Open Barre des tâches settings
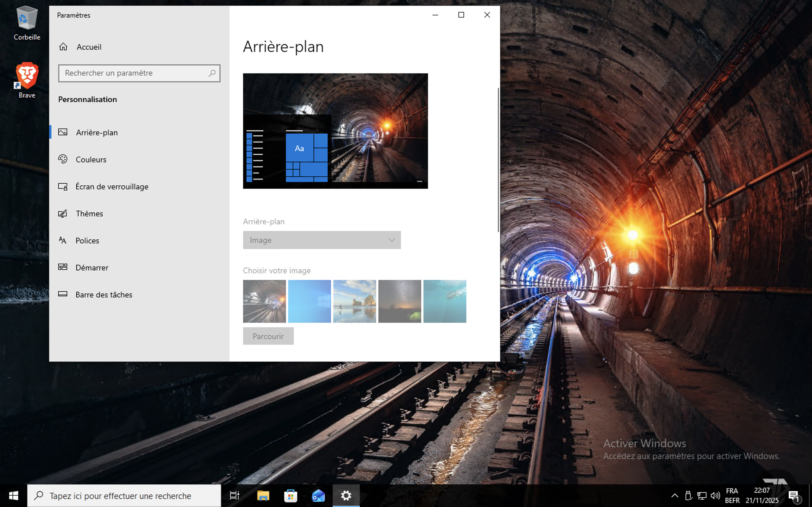This screenshot has height=507, width=812. point(104,295)
